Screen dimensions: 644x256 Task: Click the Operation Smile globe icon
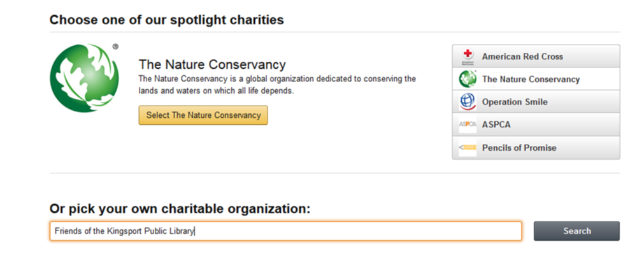[x=468, y=102]
